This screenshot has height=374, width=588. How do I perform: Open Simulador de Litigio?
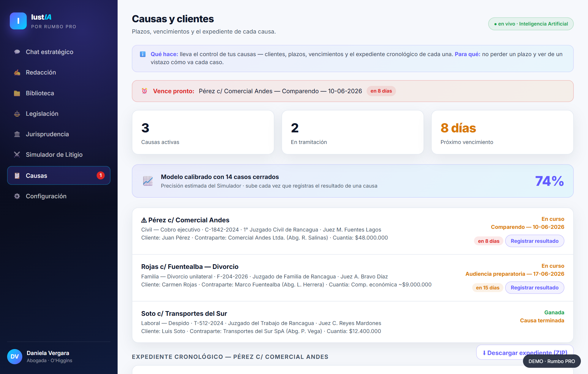coord(59,155)
